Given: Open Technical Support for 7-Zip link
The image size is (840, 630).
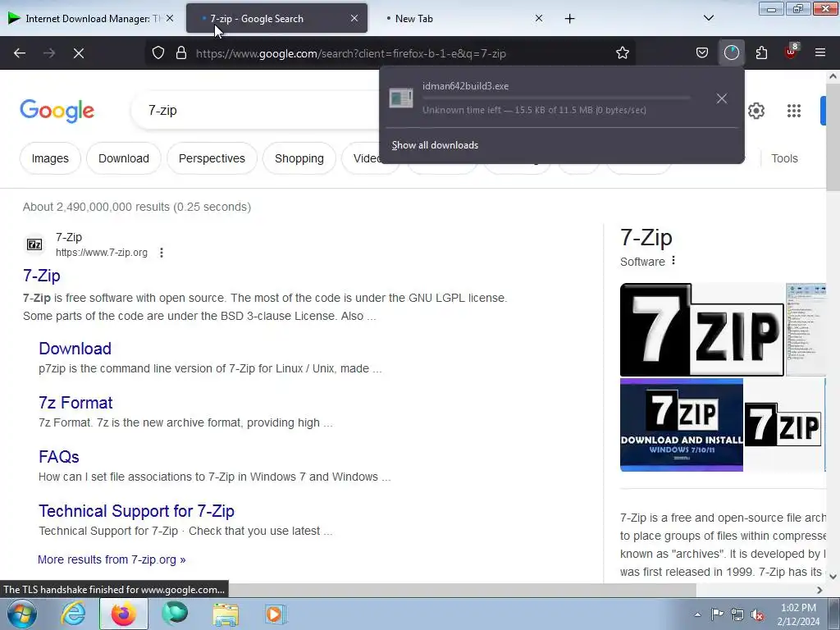Looking at the screenshot, I should 137,510.
